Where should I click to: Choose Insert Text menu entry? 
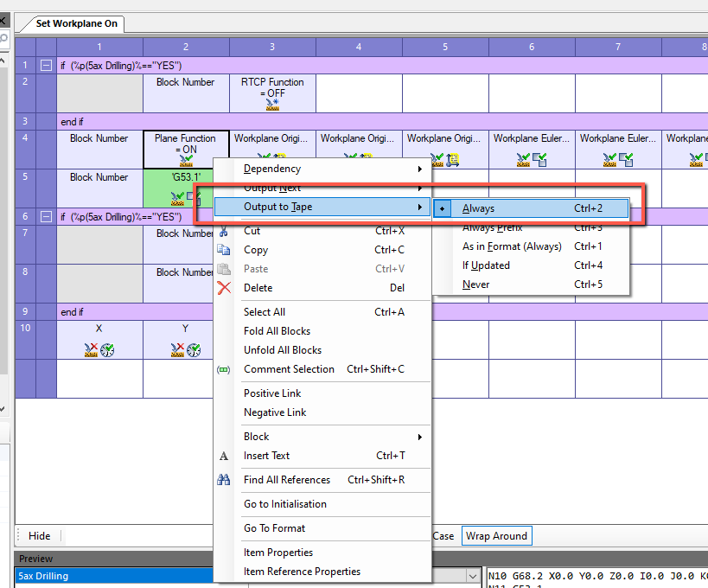[x=322, y=456]
